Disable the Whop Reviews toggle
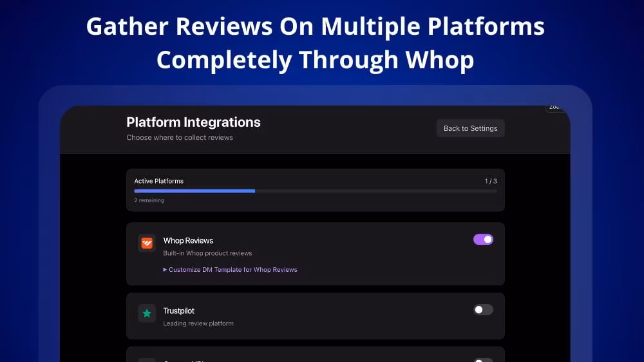The height and width of the screenshot is (362, 644). 483,240
